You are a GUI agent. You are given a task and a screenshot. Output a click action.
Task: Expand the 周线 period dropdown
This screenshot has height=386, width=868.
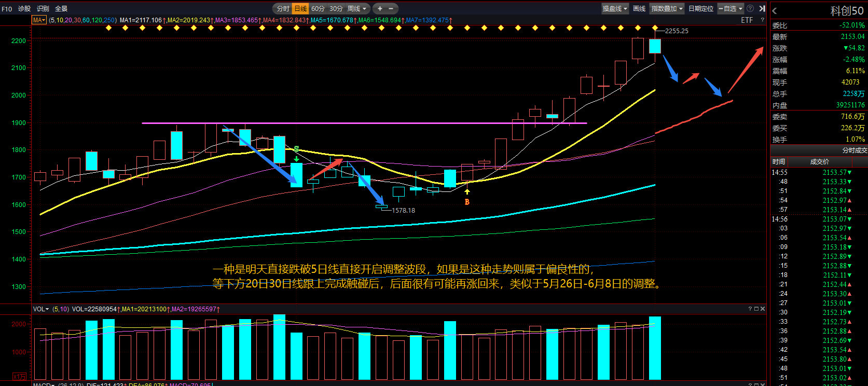357,8
